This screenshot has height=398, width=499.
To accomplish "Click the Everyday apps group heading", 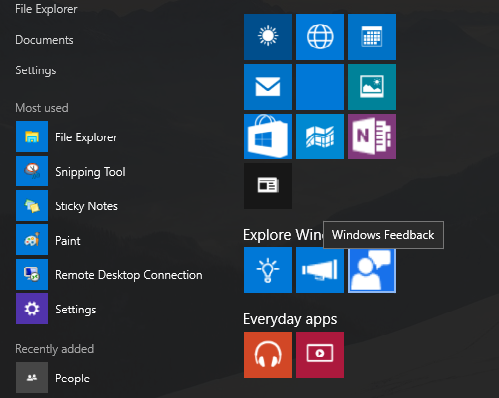I will [x=290, y=319].
